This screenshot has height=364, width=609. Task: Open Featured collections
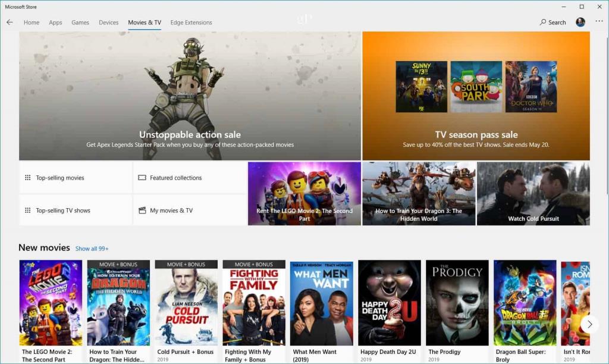190,177
